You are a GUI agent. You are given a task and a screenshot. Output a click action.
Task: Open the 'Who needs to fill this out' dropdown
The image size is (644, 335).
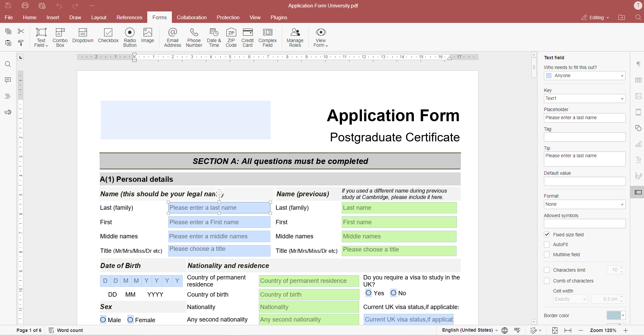point(584,76)
